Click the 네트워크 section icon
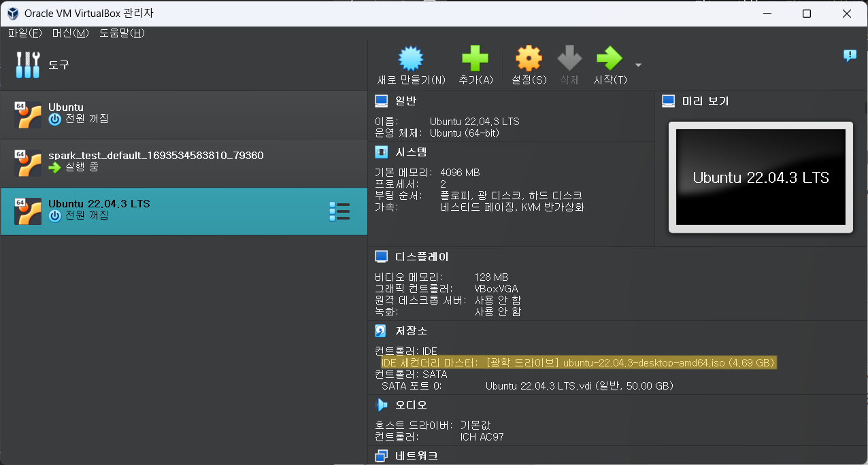The image size is (868, 465). click(382, 455)
